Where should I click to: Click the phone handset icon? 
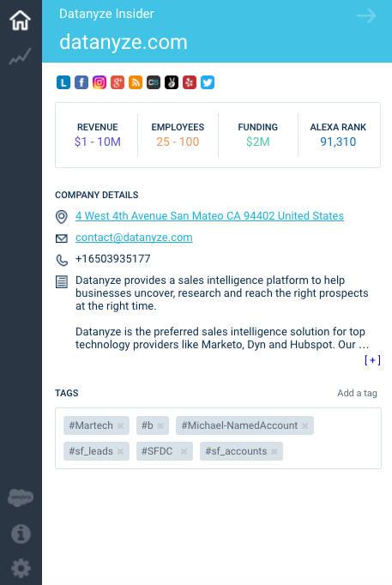62,260
